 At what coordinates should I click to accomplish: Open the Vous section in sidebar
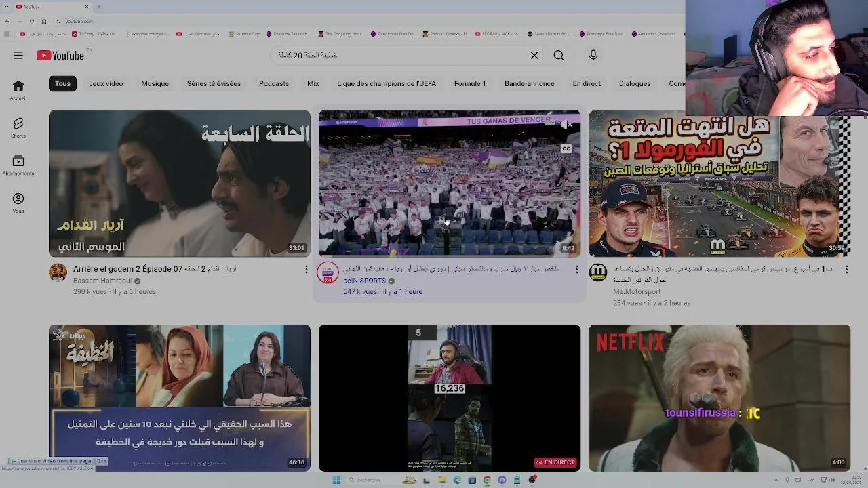tap(18, 203)
